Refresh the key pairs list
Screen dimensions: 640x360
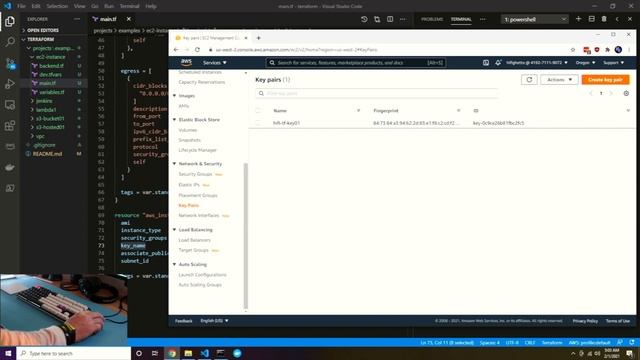[529, 80]
